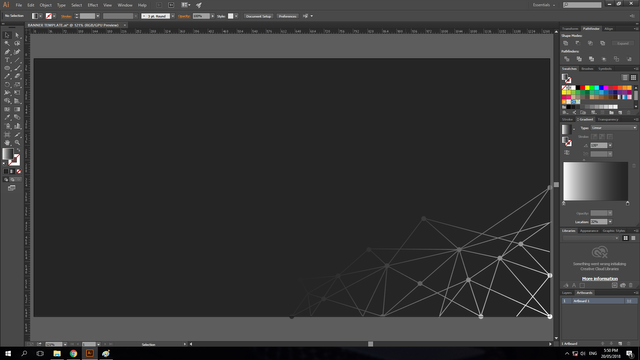Click the Minus Back pathfinder icon
The image size is (640, 360).
pyautogui.click(x=629, y=59)
